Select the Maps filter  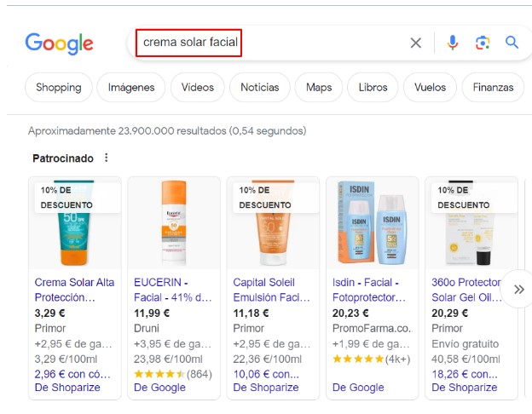coord(319,87)
